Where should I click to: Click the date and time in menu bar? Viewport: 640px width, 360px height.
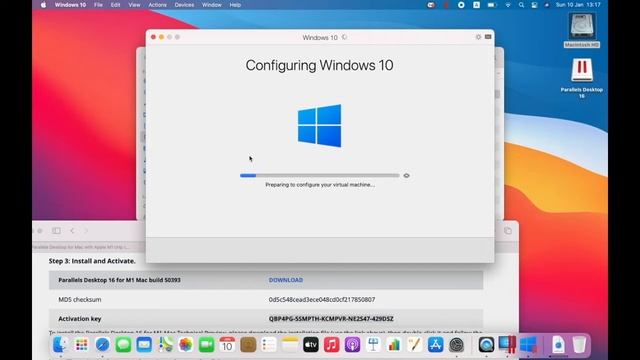[578, 5]
